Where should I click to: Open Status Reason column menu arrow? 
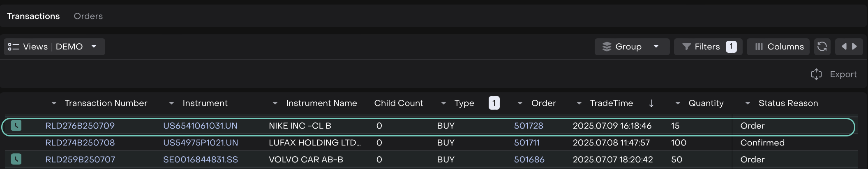(748, 103)
